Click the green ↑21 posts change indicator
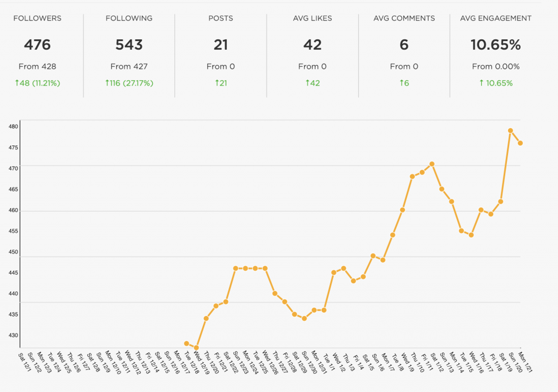This screenshot has height=392, width=558. (x=221, y=83)
